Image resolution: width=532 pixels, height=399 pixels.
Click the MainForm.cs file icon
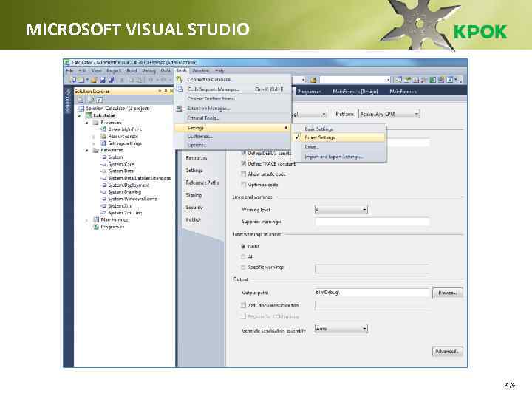[x=96, y=219]
